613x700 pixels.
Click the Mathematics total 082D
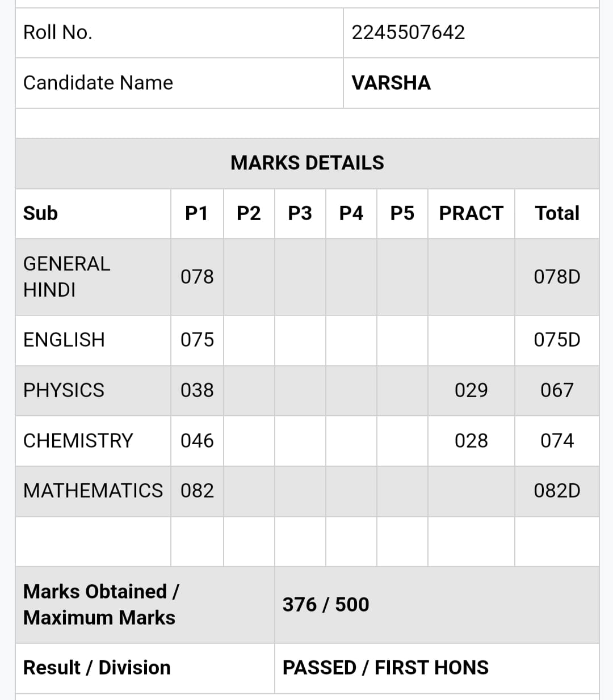coord(557,491)
